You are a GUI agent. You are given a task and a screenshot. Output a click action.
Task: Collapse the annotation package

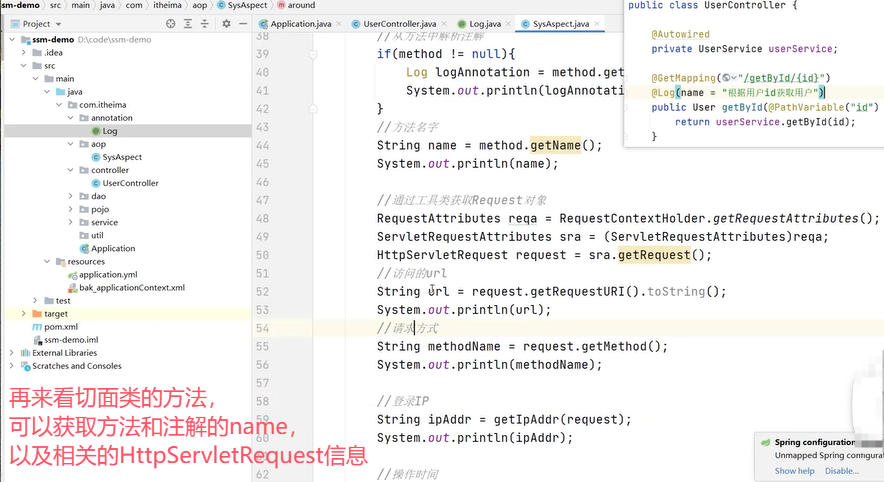(70, 118)
